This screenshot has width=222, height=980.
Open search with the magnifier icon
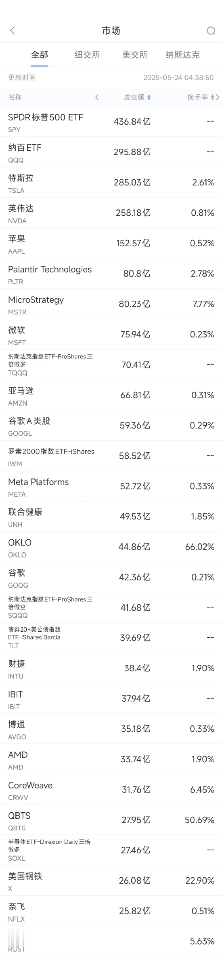(x=211, y=31)
